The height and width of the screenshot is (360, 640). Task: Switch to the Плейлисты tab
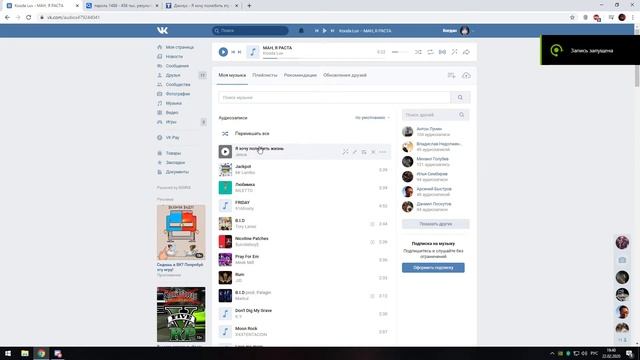(x=264, y=76)
